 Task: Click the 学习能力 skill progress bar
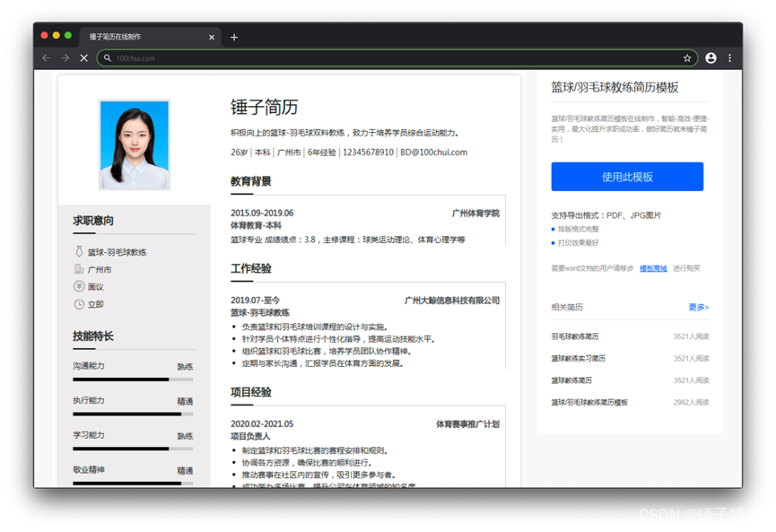click(133, 449)
